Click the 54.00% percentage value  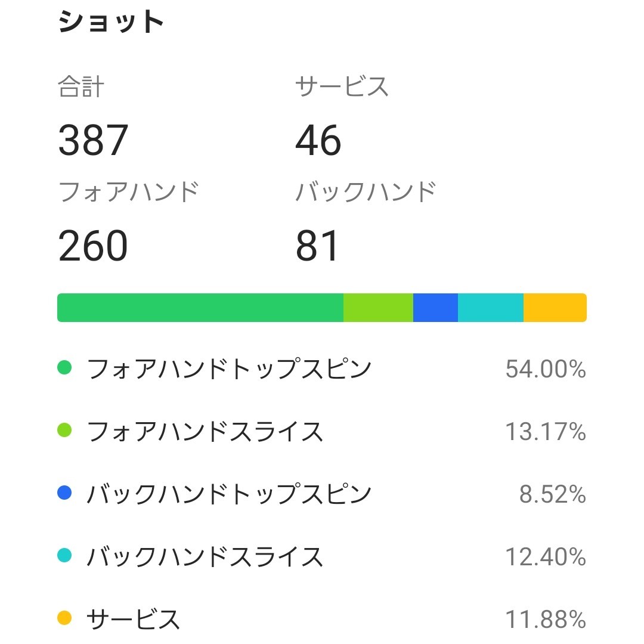(546, 370)
